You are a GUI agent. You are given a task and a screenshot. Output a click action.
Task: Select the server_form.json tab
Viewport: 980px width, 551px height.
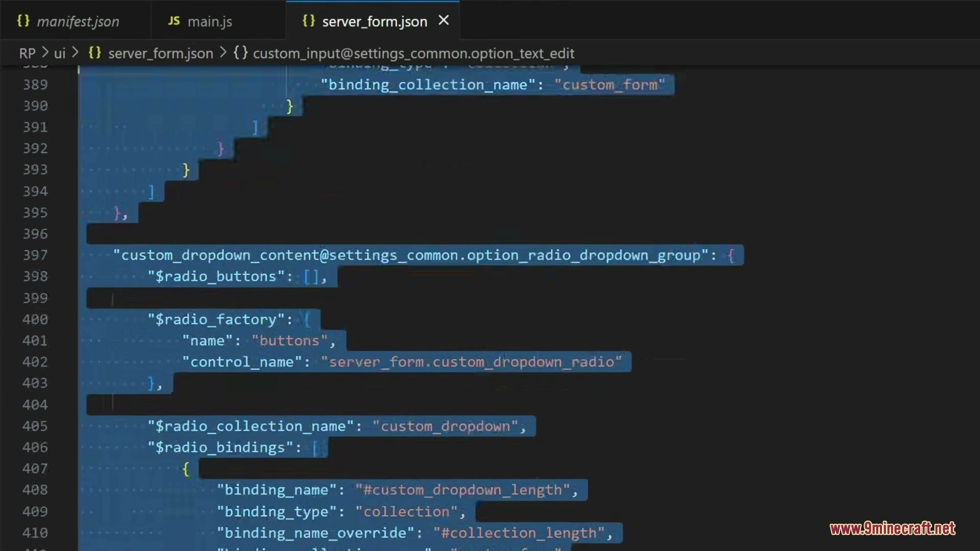(374, 21)
